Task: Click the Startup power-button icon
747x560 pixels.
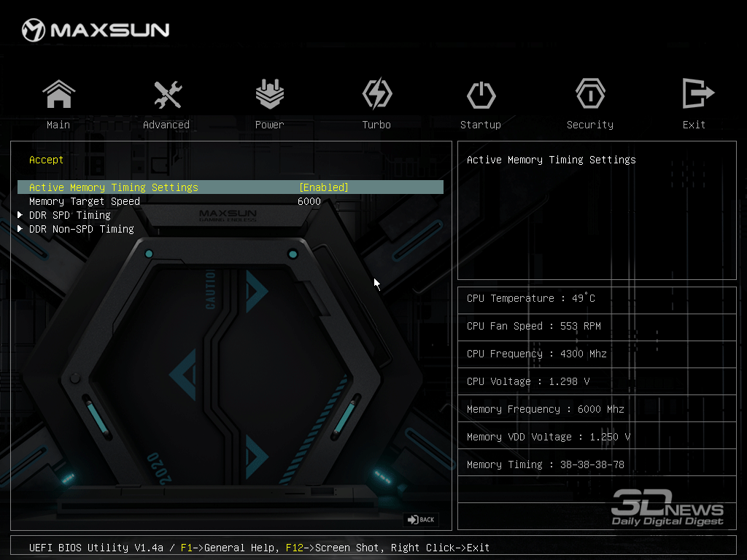Action: (x=481, y=95)
